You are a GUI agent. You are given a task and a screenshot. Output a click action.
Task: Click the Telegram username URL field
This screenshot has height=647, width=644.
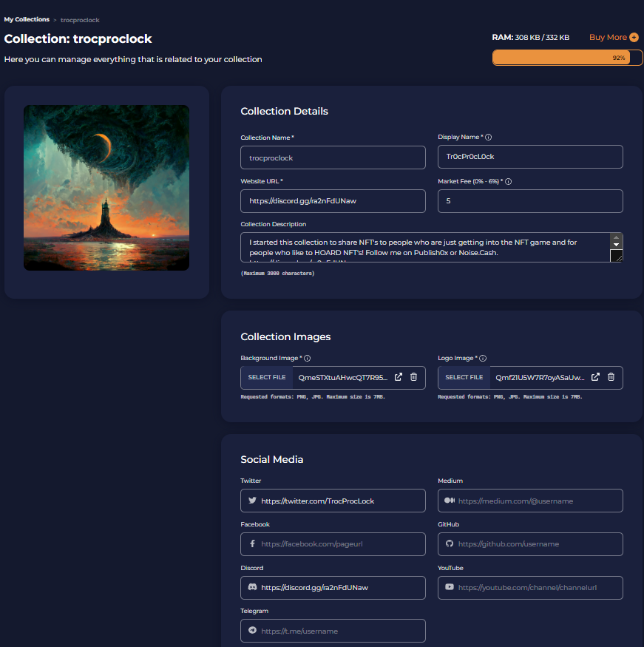click(333, 631)
